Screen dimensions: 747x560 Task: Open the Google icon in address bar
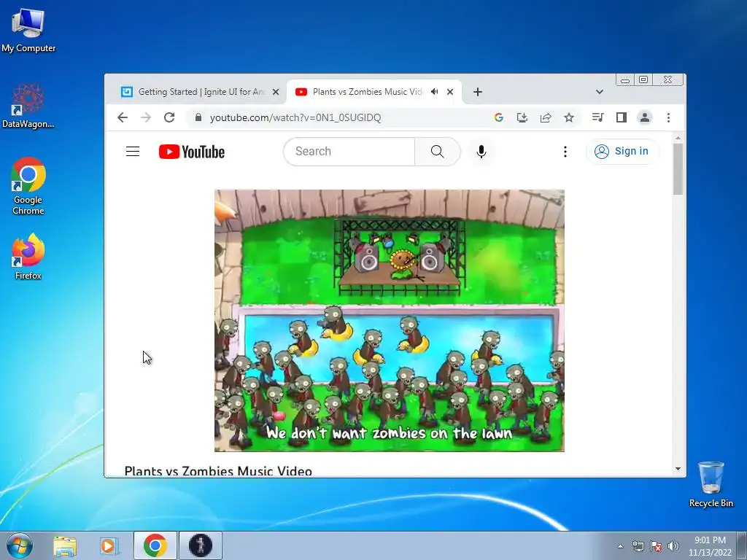pos(499,117)
